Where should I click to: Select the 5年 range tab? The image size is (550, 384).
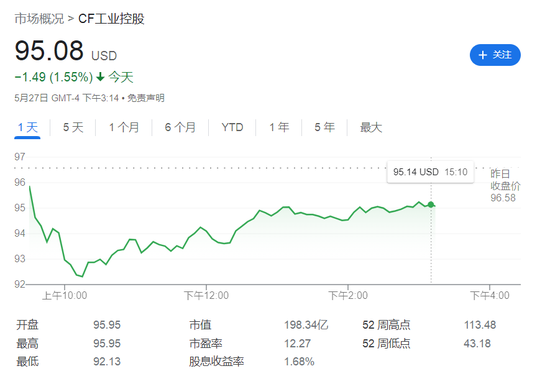(324, 127)
